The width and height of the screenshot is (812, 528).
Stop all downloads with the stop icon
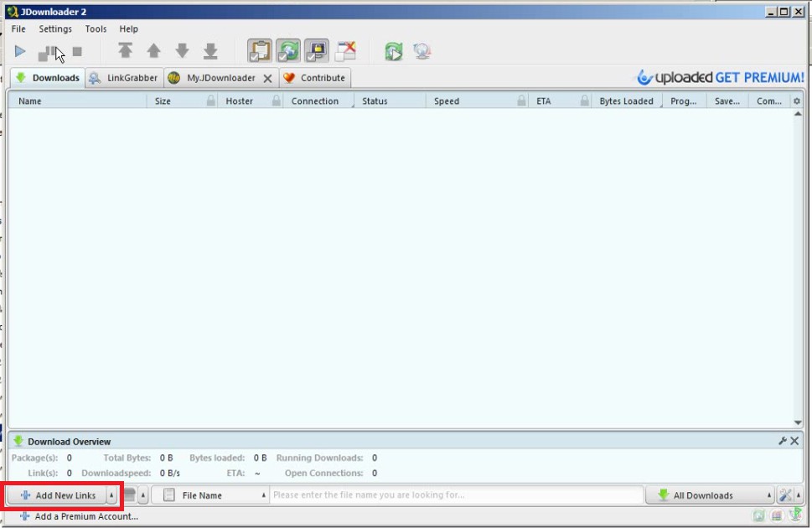[77, 51]
